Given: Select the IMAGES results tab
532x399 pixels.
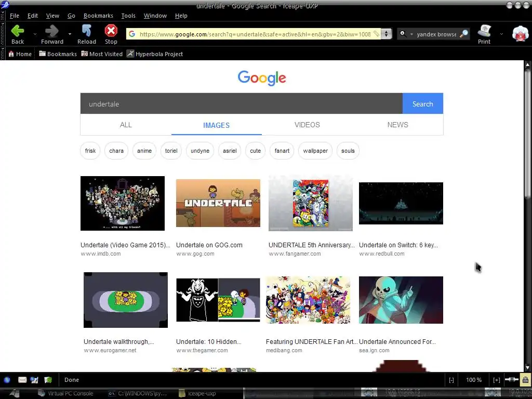Looking at the screenshot, I should coord(217,125).
